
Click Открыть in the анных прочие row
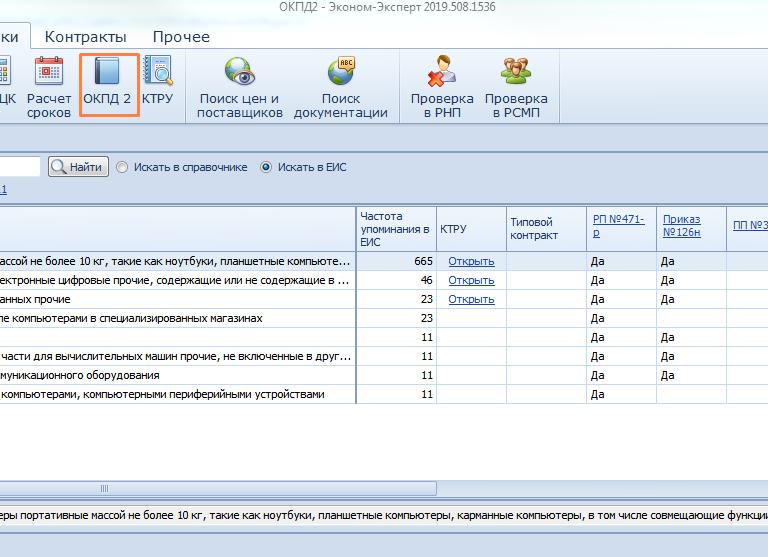[x=471, y=299]
